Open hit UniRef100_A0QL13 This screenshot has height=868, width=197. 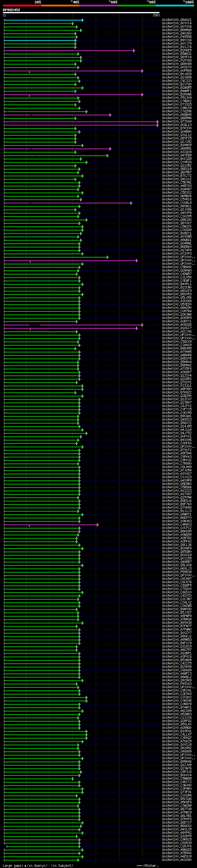176,125
